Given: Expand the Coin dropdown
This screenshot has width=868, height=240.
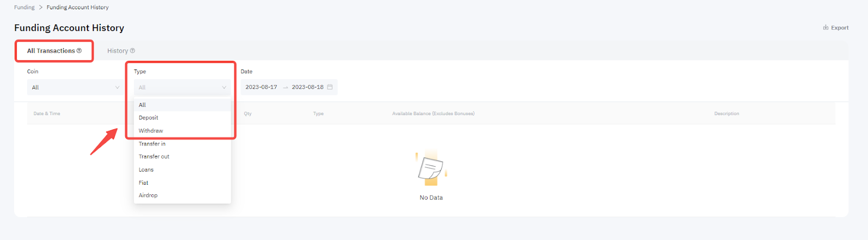Looking at the screenshot, I should tap(74, 87).
